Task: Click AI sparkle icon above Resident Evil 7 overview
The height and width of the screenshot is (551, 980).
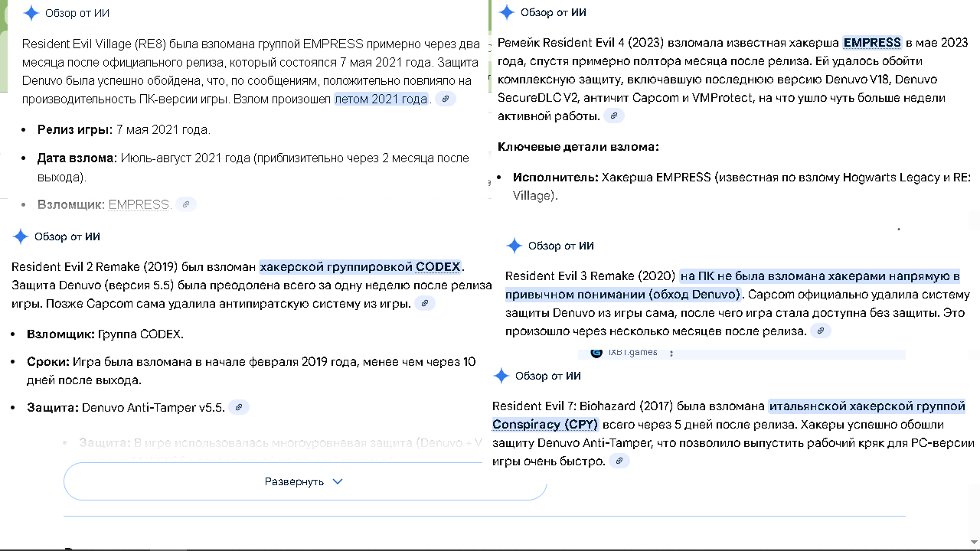Action: [x=501, y=376]
